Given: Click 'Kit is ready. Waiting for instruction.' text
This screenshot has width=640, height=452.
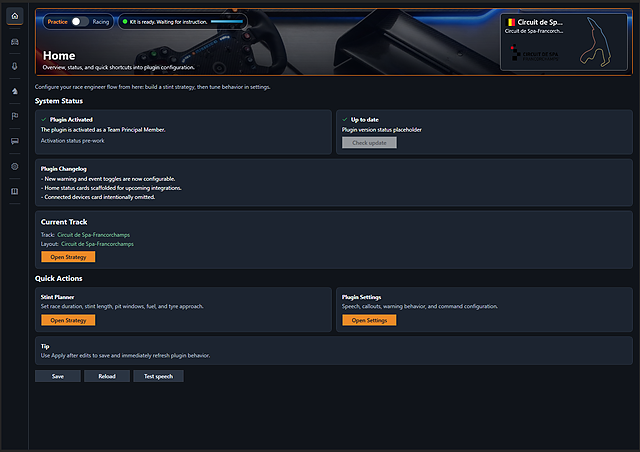Looking at the screenshot, I should (169, 22).
